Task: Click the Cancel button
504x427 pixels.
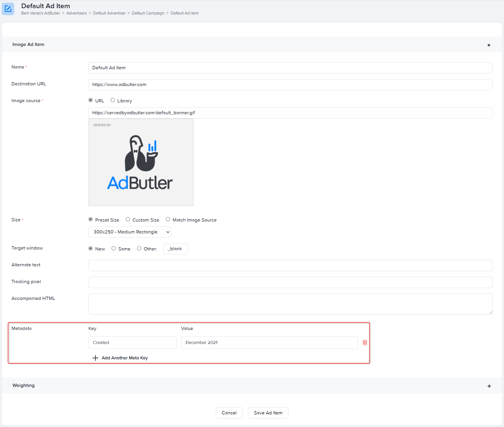Action: [x=229, y=413]
